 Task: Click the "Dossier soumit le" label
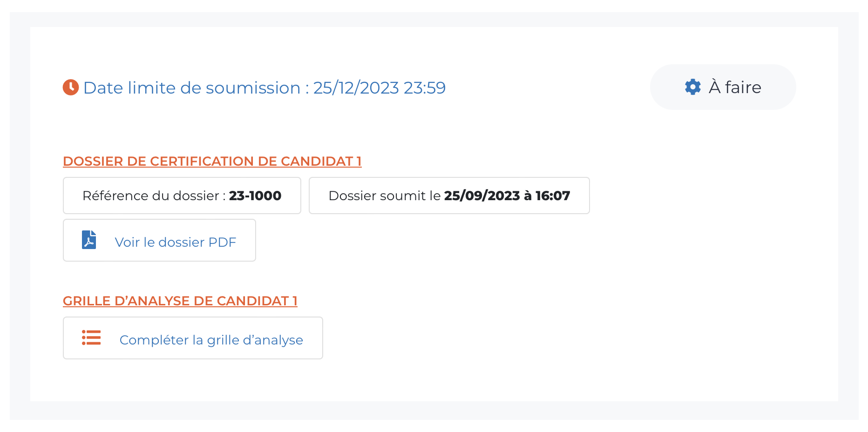click(x=384, y=196)
